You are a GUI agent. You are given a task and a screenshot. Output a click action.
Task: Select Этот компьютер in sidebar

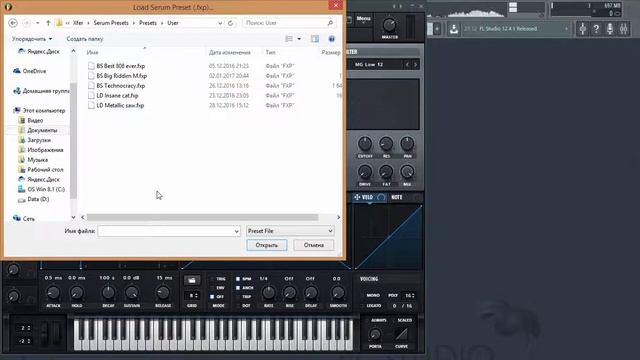pyautogui.click(x=39, y=110)
